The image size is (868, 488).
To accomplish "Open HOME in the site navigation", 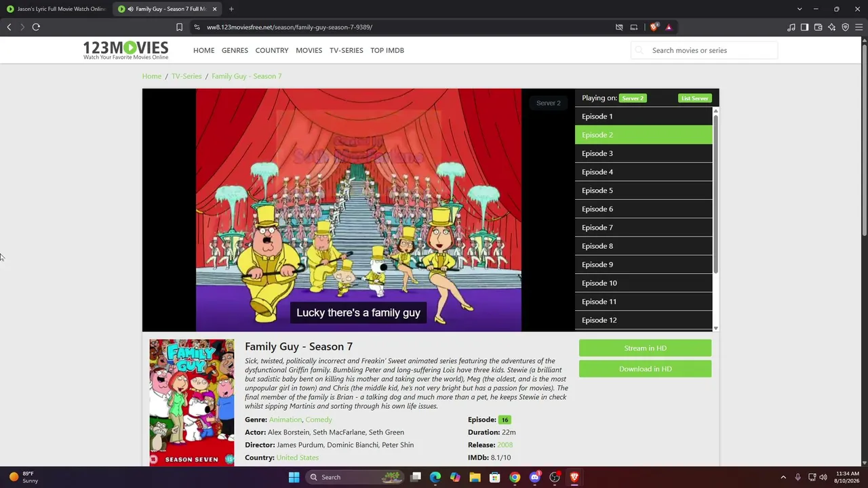I will pyautogui.click(x=203, y=50).
